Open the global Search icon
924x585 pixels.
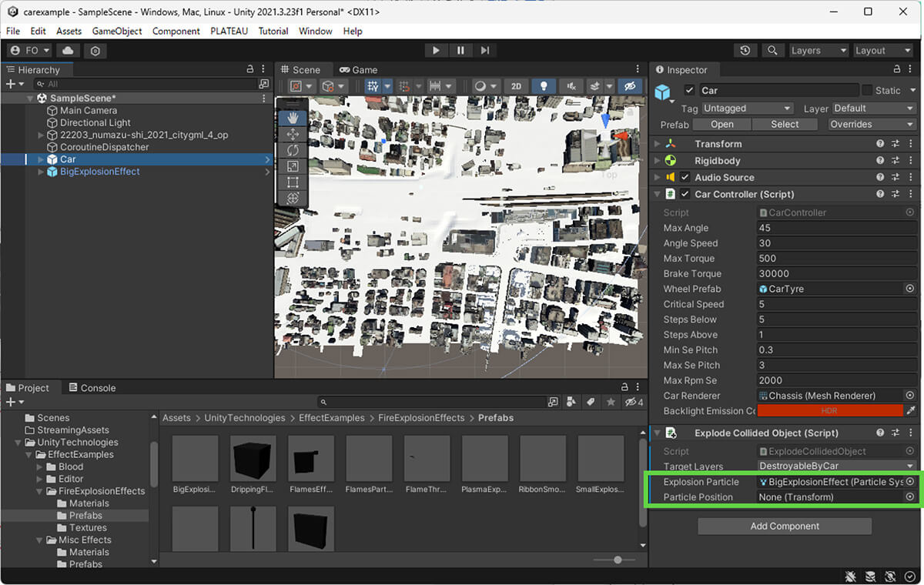(x=772, y=50)
